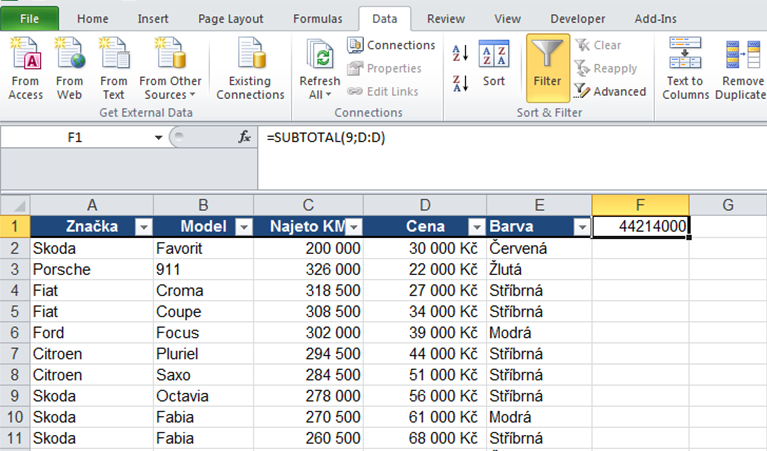Click cell with value 294 500

(308, 354)
